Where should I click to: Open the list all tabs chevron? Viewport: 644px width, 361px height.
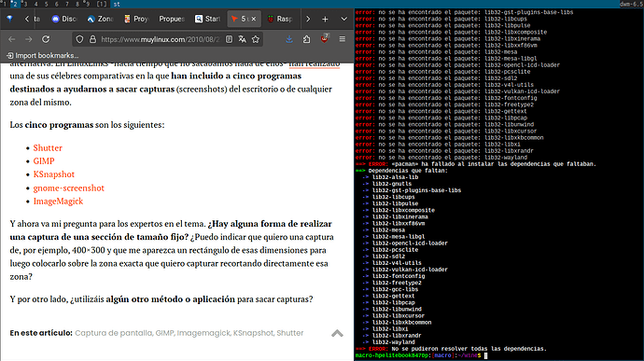343,19
